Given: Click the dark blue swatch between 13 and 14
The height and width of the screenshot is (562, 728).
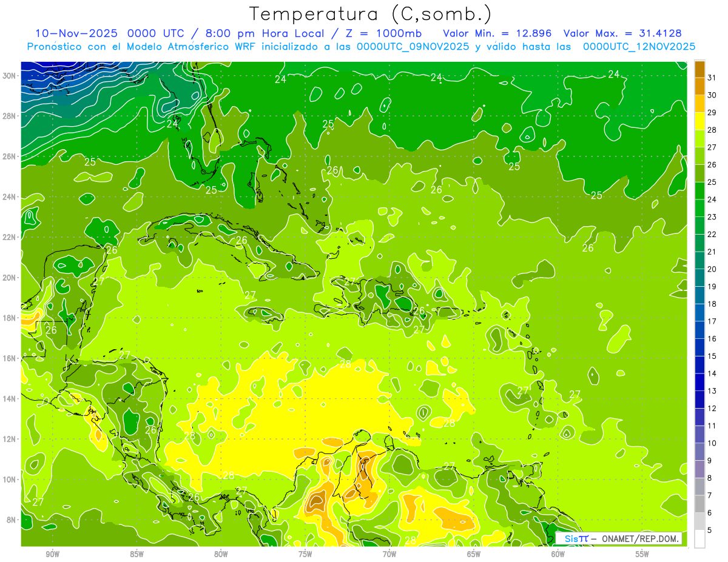Looking at the screenshot, I should click(700, 383).
